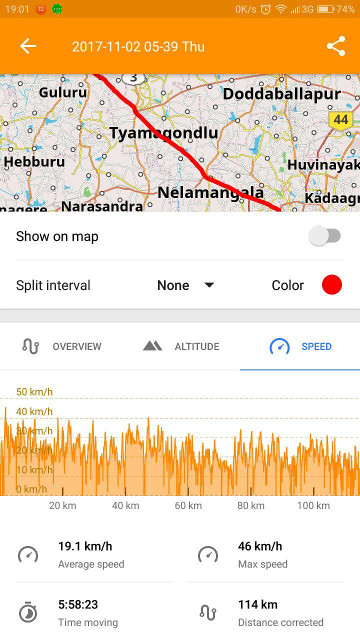
Task: Tap the track title 2017-11-02 05-39 Thu
Action: pos(138,47)
